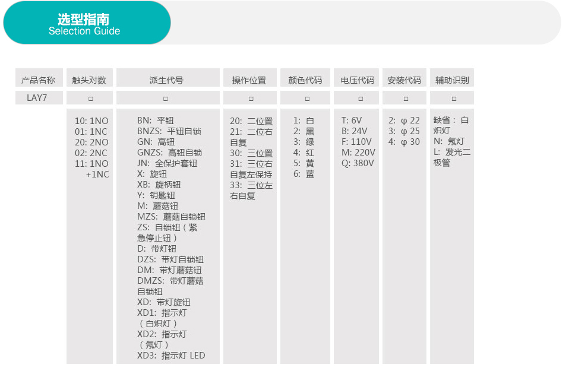The width and height of the screenshot is (588, 387).
Task: Choose the BNZS: 平钮自锁 entry
Action: (169, 131)
